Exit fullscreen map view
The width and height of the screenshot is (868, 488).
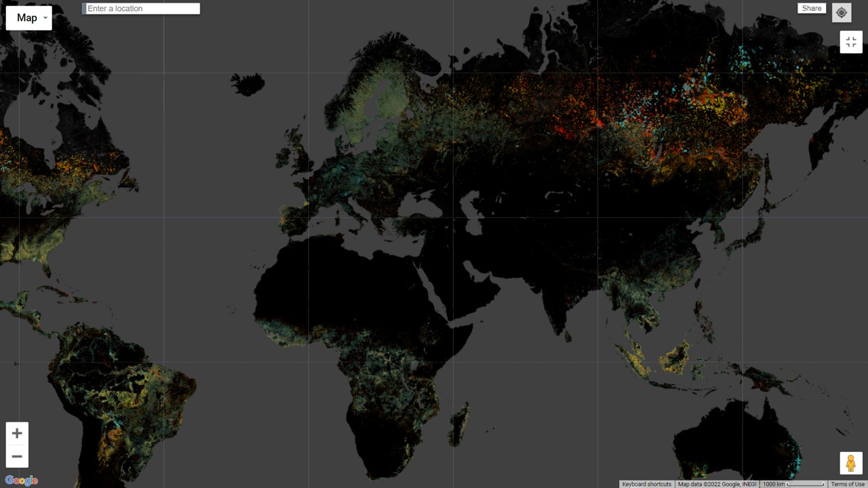coord(850,42)
